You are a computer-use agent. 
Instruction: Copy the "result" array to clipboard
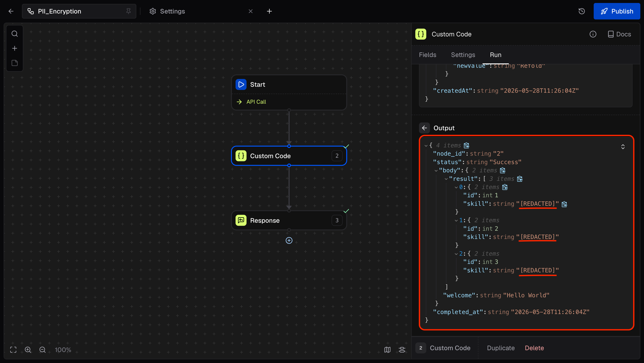[520, 179]
